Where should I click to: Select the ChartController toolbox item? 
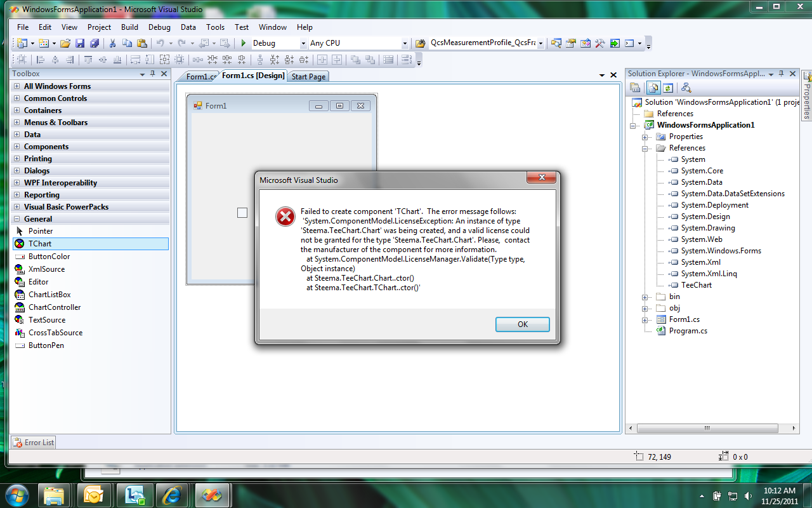(90, 307)
